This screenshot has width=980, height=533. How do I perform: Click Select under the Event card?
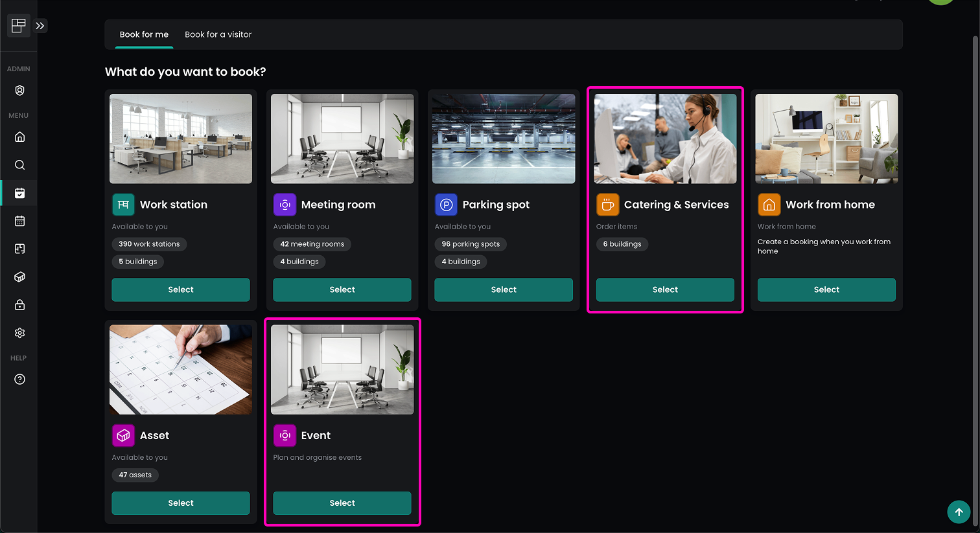click(x=342, y=503)
